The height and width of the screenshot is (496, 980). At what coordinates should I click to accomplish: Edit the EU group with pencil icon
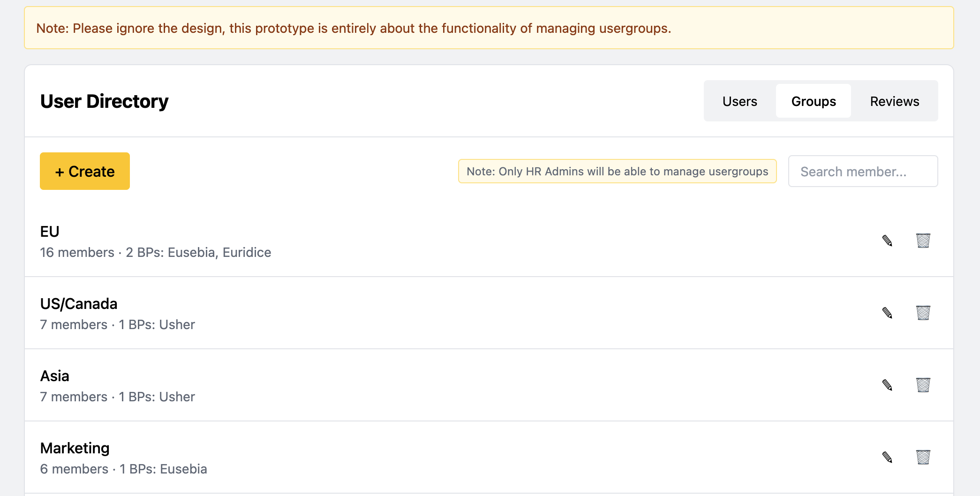[x=887, y=240]
